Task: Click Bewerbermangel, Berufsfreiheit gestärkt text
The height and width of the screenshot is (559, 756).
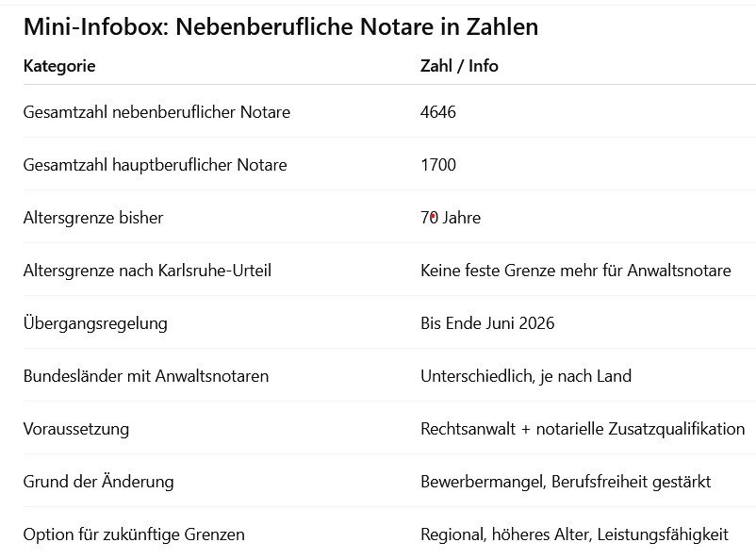Action: tap(566, 482)
